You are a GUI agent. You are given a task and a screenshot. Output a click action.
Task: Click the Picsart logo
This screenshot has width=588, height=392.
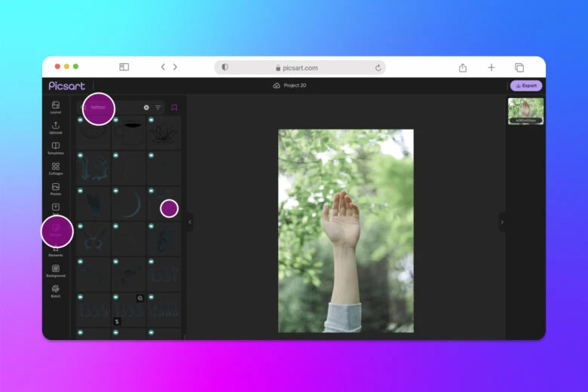(x=67, y=86)
